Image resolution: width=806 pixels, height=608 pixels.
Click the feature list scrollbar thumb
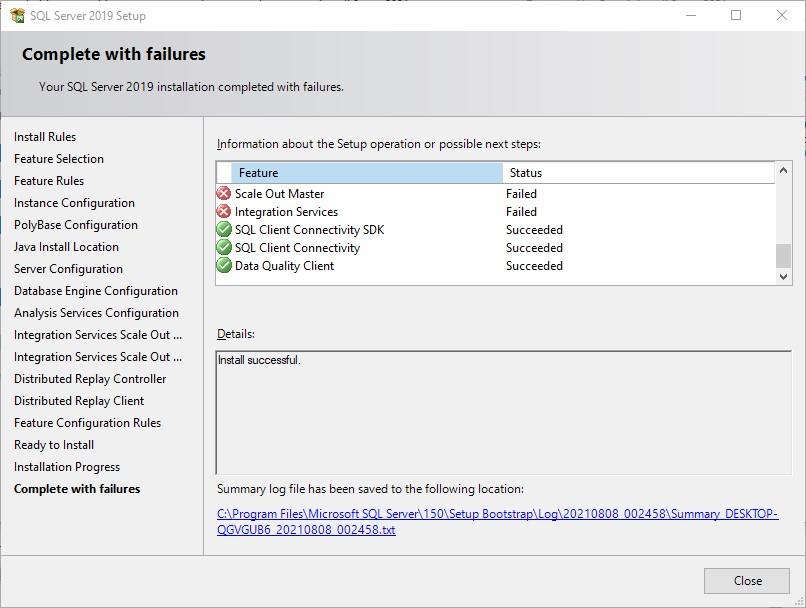click(x=783, y=255)
